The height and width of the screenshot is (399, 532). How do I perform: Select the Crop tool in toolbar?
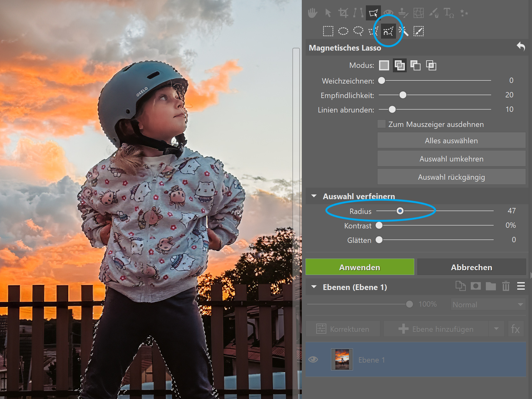pos(343,13)
